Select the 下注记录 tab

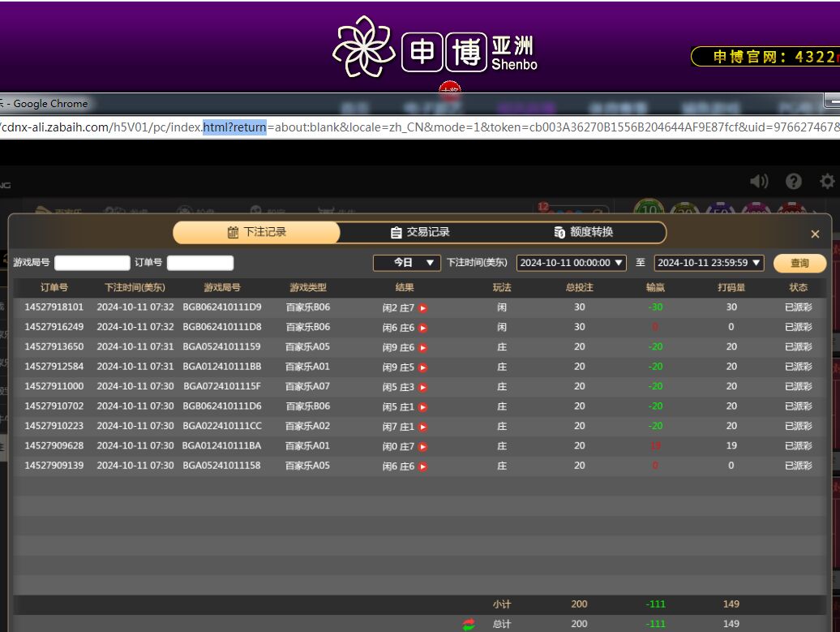[x=257, y=232]
